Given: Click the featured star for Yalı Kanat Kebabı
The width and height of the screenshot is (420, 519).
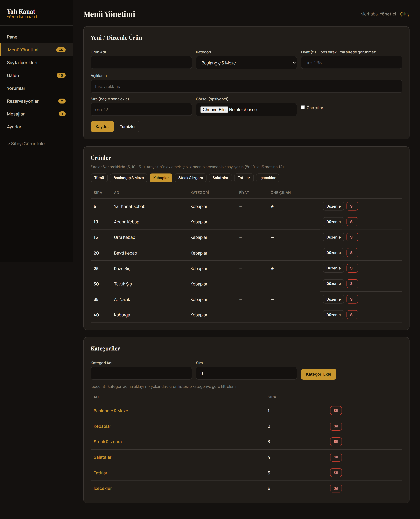Looking at the screenshot, I should coord(272,206).
